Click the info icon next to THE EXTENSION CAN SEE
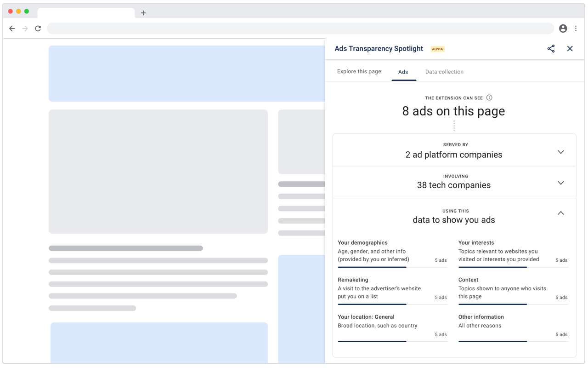Screen dimensions: 588x368 tap(489, 98)
